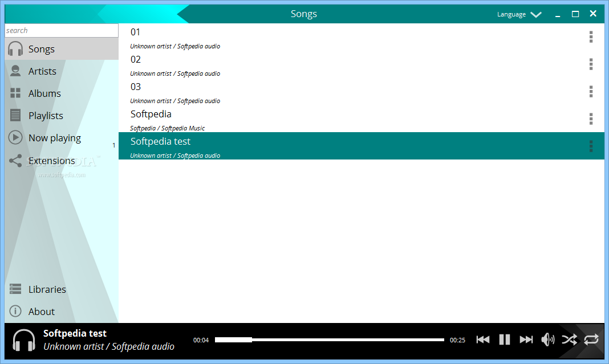Click 'Softpedia / Softpedia Music' subtitle
This screenshot has width=609, height=364.
click(168, 128)
